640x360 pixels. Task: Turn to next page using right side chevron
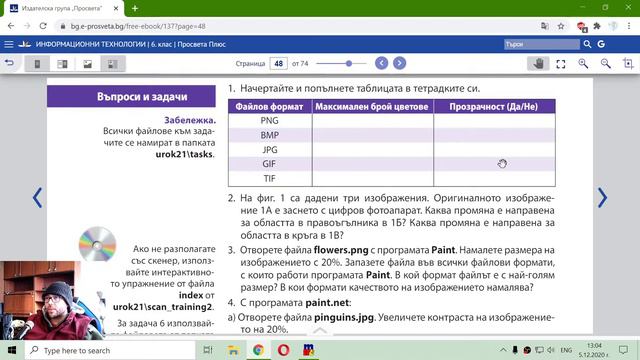pyautogui.click(x=602, y=198)
